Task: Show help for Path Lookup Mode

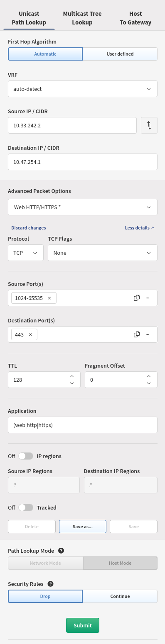Action: [x=61, y=551]
